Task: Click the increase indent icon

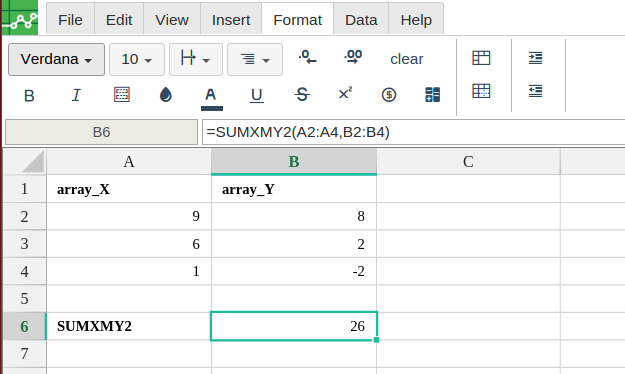Action: [535, 58]
